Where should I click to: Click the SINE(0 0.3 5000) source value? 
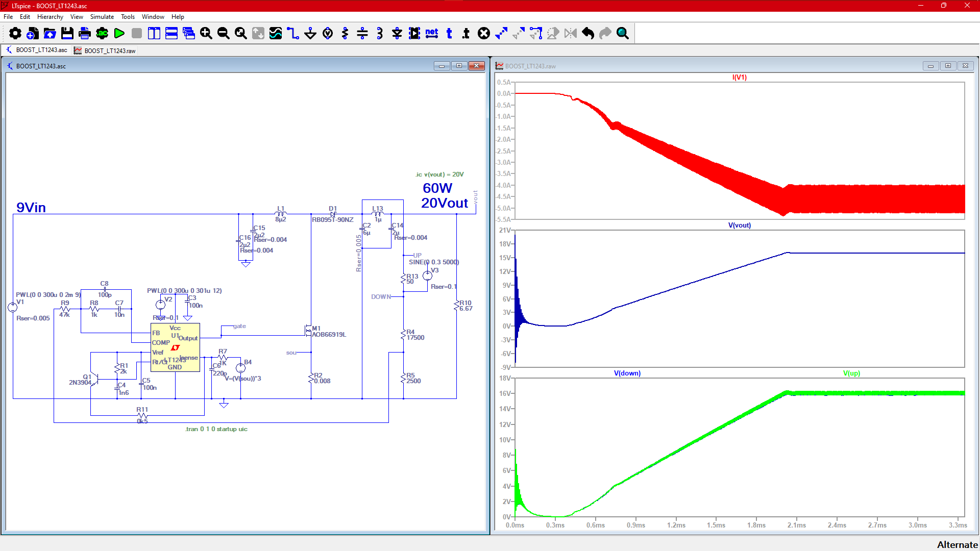pos(434,262)
